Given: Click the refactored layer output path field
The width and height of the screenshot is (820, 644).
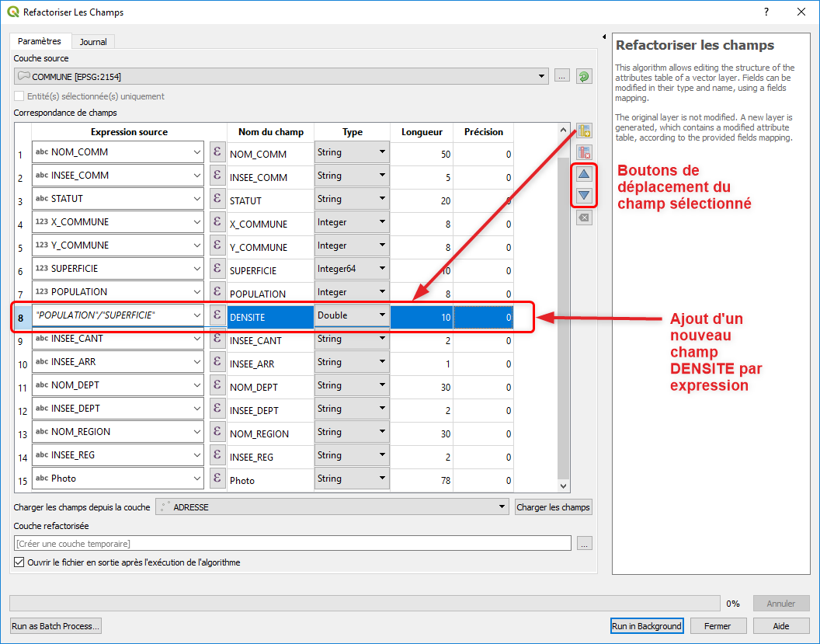Looking at the screenshot, I should pos(293,544).
